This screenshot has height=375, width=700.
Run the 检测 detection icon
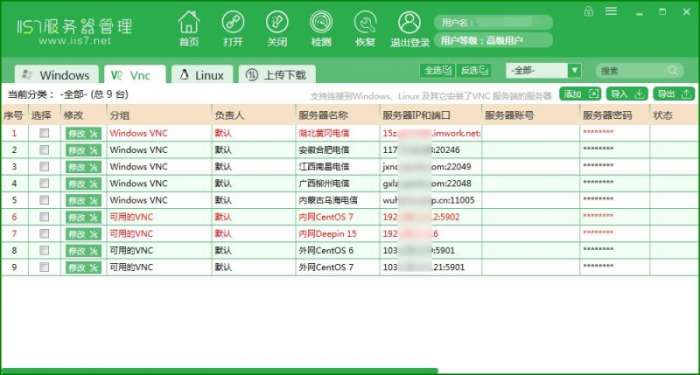point(321,22)
